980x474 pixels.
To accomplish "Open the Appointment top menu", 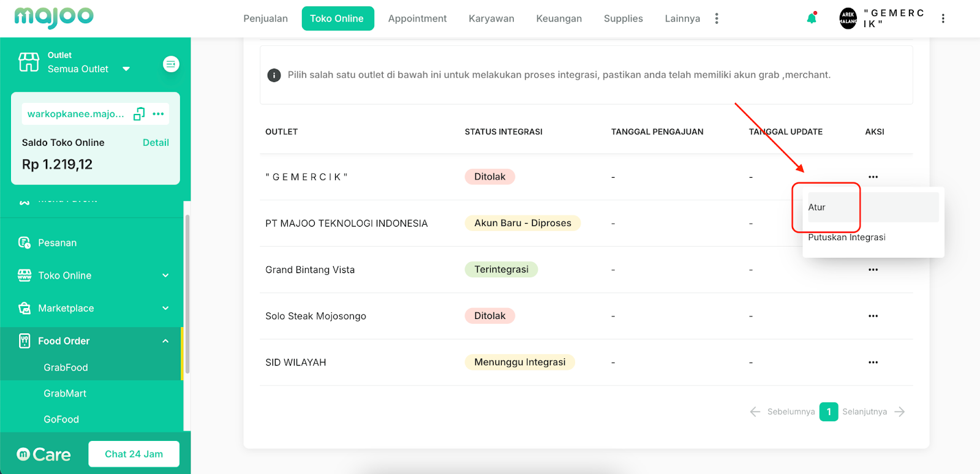I will [418, 18].
